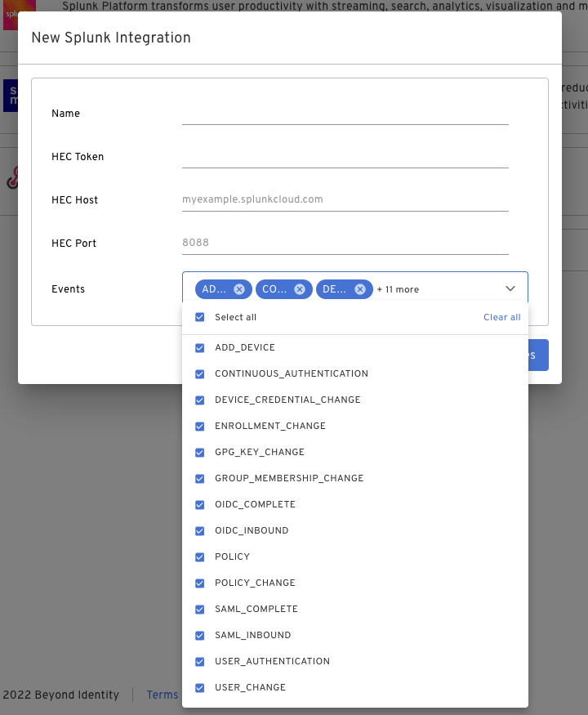Deselect the GPG_KEY_CHANGE option

tap(200, 452)
